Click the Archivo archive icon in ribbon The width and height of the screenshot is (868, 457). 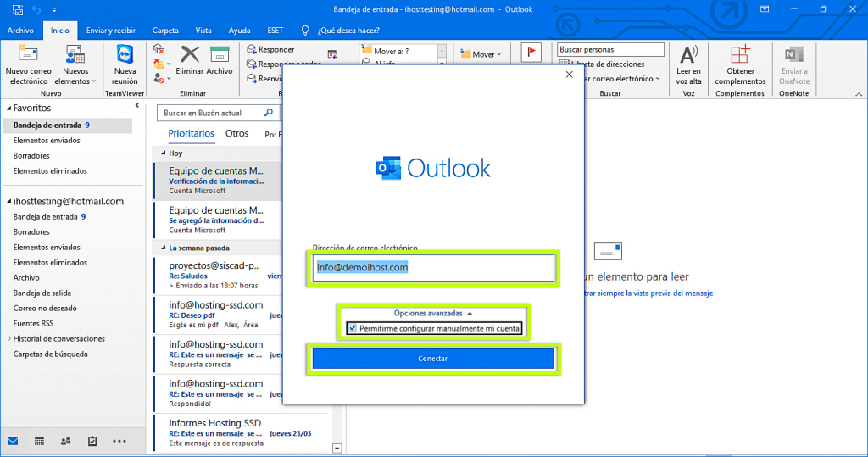(220, 56)
